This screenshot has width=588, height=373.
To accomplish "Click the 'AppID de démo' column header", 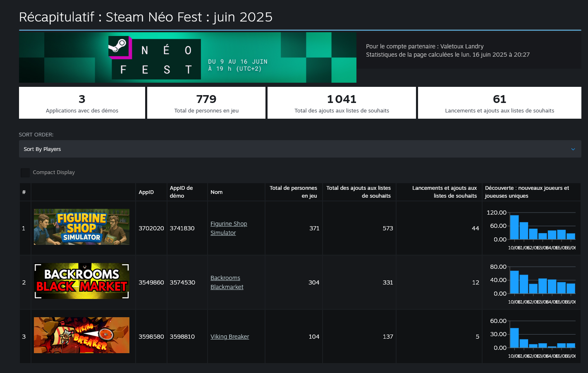I will (181, 192).
